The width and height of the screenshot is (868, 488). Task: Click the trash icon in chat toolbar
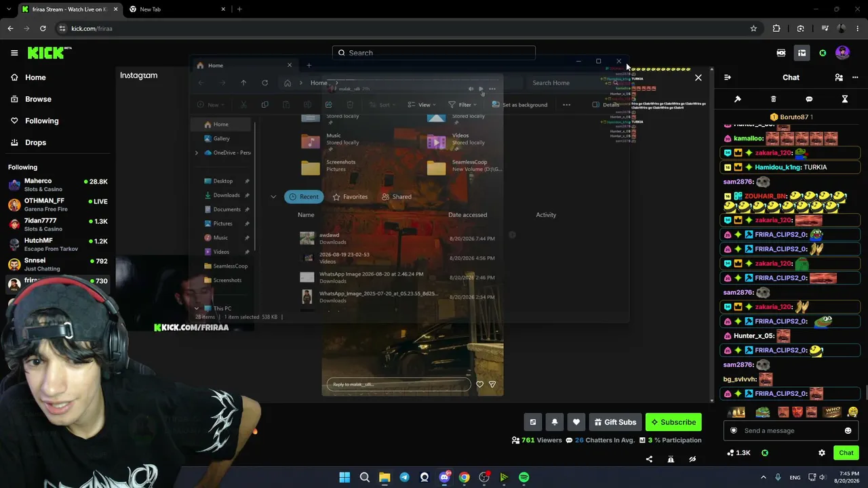[x=774, y=99]
